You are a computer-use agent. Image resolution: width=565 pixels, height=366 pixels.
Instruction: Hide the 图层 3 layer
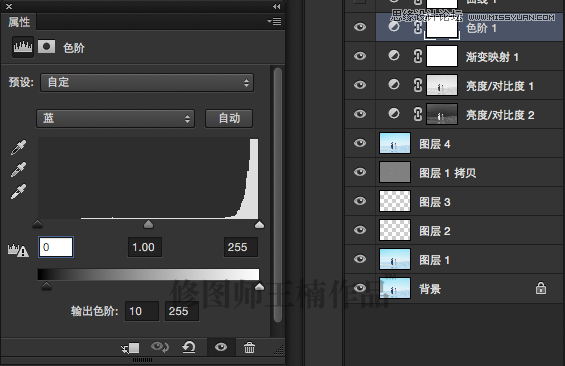[x=360, y=201]
